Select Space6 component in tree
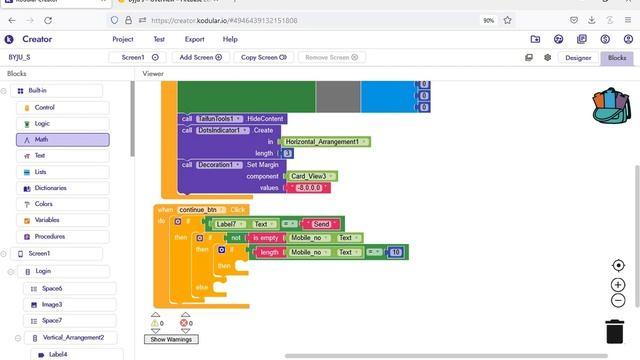640x360 pixels. [x=69, y=289]
